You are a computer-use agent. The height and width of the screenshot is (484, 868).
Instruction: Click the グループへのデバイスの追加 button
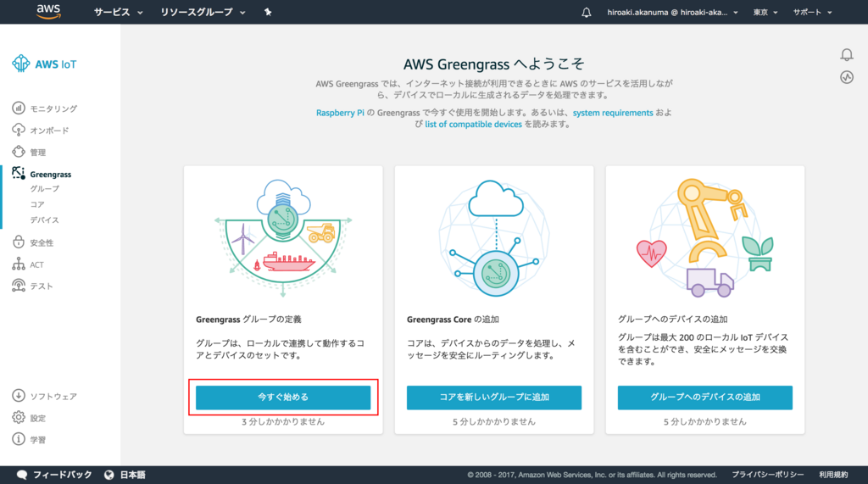tap(704, 397)
